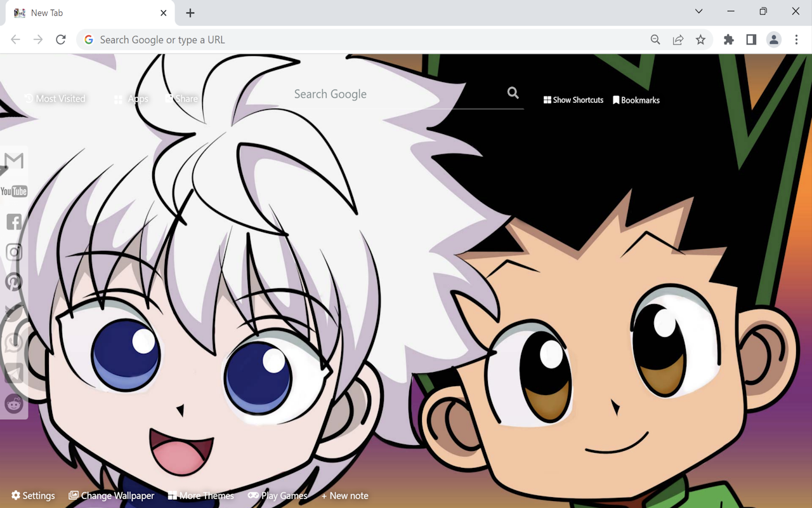
Task: Open the tab list dropdown chevron
Action: pos(698,11)
